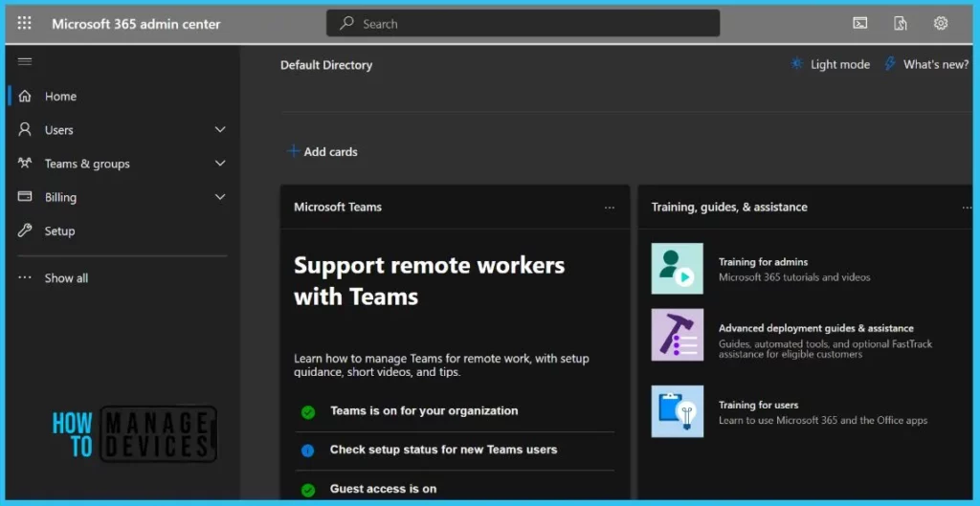Screen dimensions: 980x506
Task: Click Training, guides, & assistance card title
Action: tap(728, 208)
